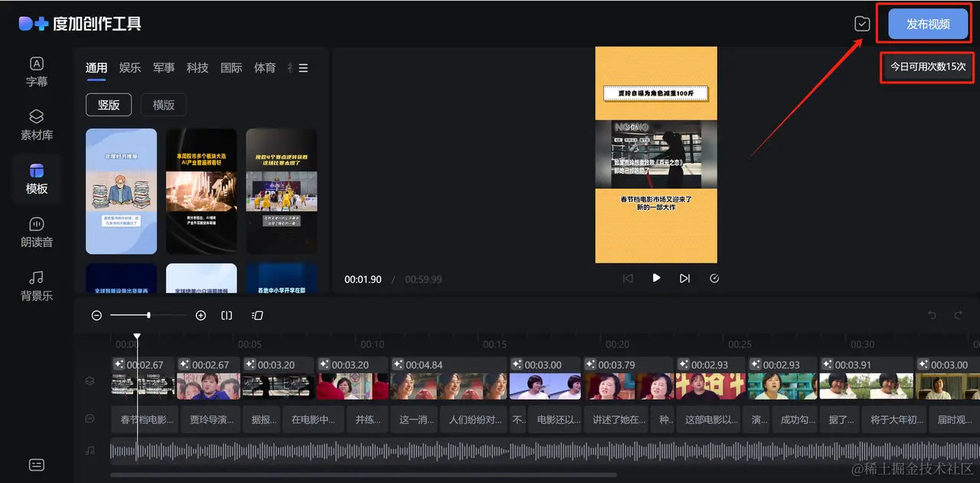Viewport: 980px width, 483px height.
Task: Switch to the 科技 tab
Action: click(198, 68)
